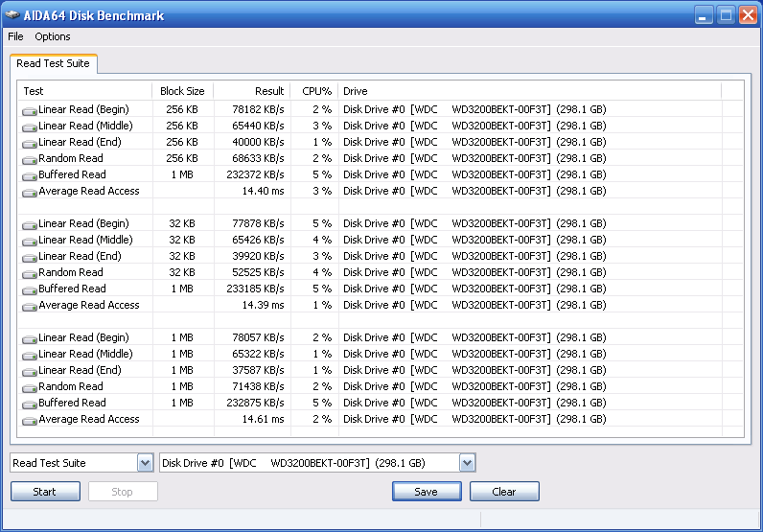Screen dimensions: 763x532
Task: Click drive icon of Average Read Access 14.61 ms
Action: click(x=30, y=421)
